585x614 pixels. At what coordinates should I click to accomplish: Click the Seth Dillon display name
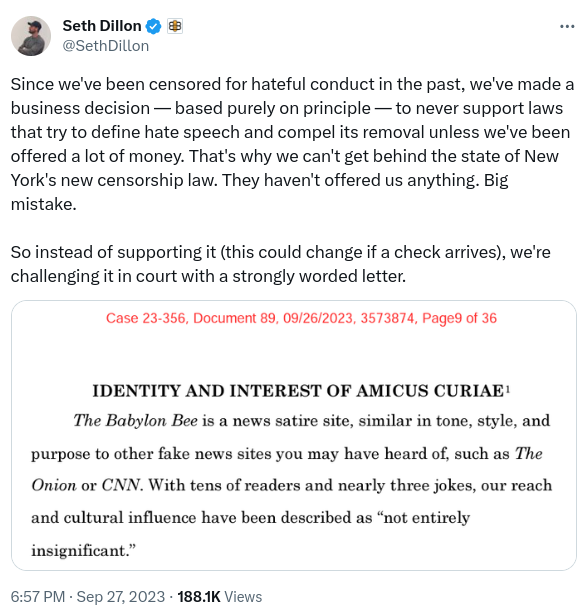click(x=102, y=26)
